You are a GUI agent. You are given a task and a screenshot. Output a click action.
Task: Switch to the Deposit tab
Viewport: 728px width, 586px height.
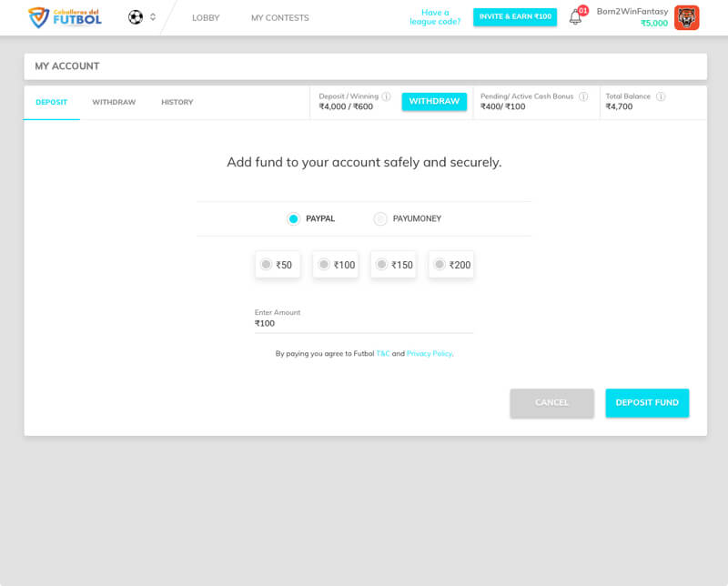coord(52,102)
